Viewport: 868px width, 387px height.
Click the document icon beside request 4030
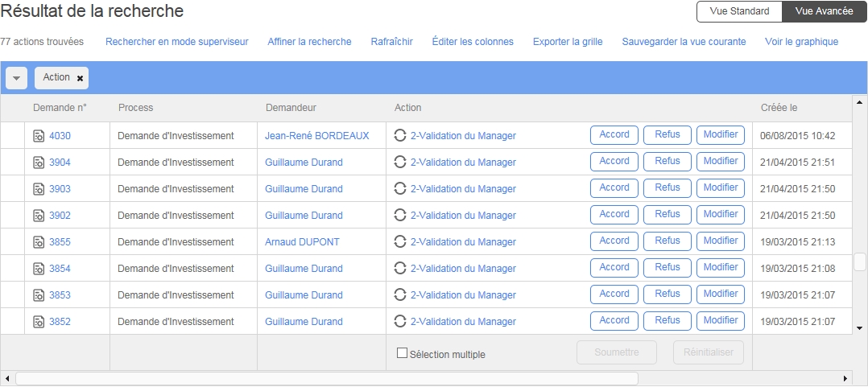(39, 136)
